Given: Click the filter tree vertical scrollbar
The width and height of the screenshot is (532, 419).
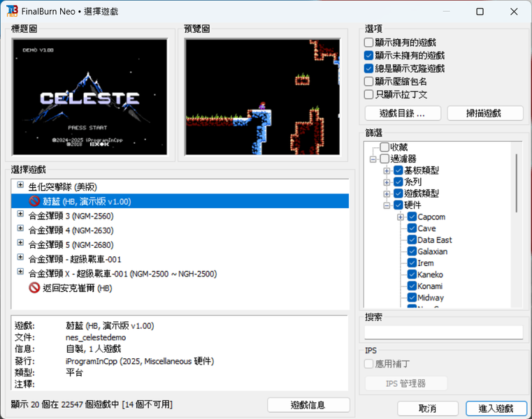Looking at the screenshot, I should click(x=517, y=183).
